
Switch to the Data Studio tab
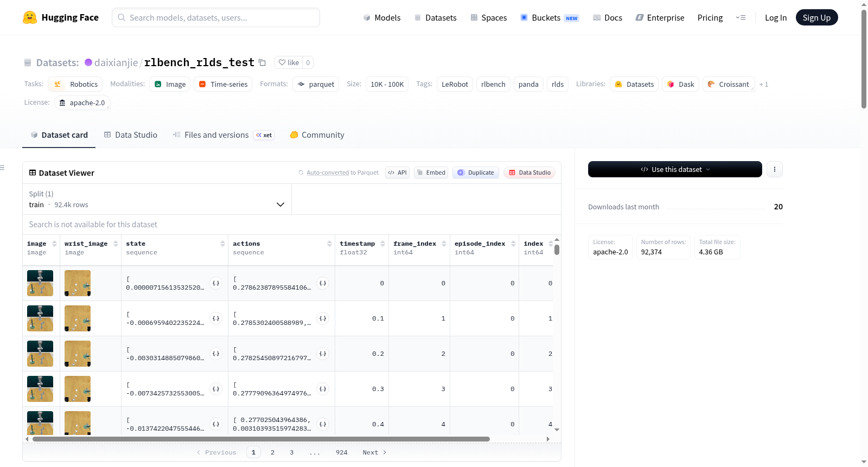point(131,135)
